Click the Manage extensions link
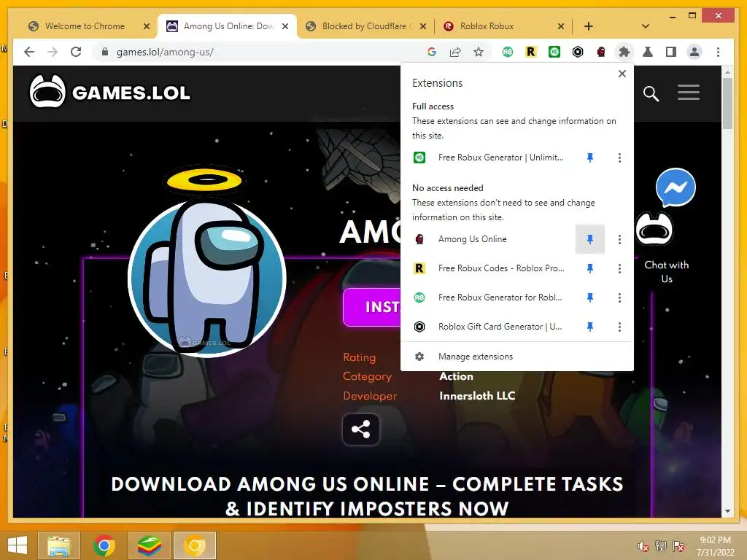747x560 pixels. pos(476,357)
